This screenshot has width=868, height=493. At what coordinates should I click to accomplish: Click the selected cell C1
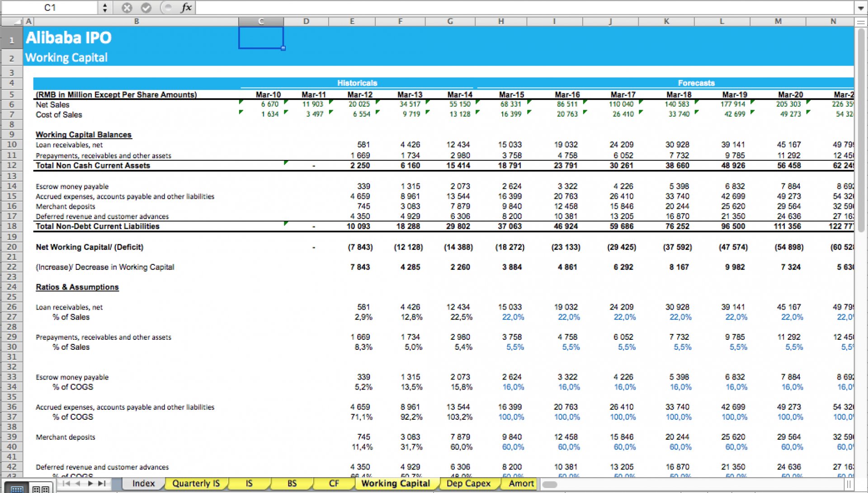pyautogui.click(x=261, y=38)
